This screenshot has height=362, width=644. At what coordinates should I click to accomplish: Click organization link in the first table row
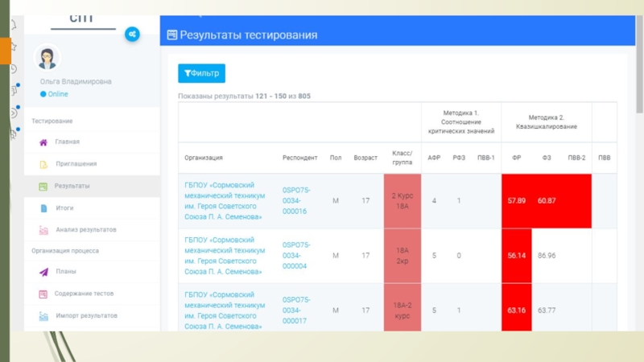(x=225, y=200)
